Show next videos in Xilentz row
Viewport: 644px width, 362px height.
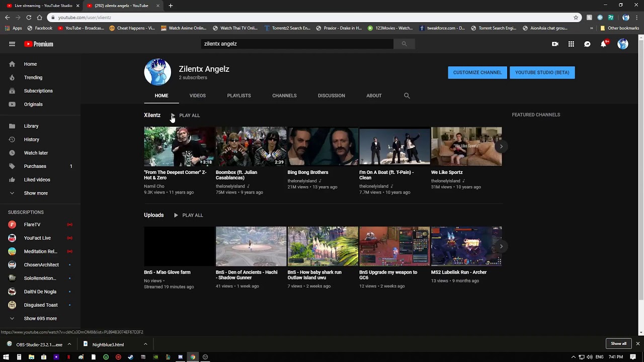(x=501, y=146)
